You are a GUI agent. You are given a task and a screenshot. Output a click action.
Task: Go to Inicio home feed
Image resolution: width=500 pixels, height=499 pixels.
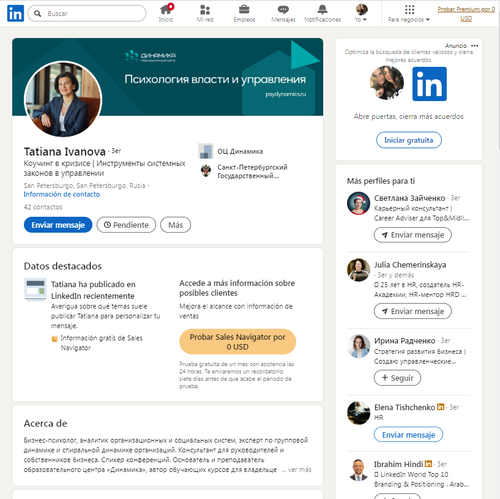(x=166, y=13)
